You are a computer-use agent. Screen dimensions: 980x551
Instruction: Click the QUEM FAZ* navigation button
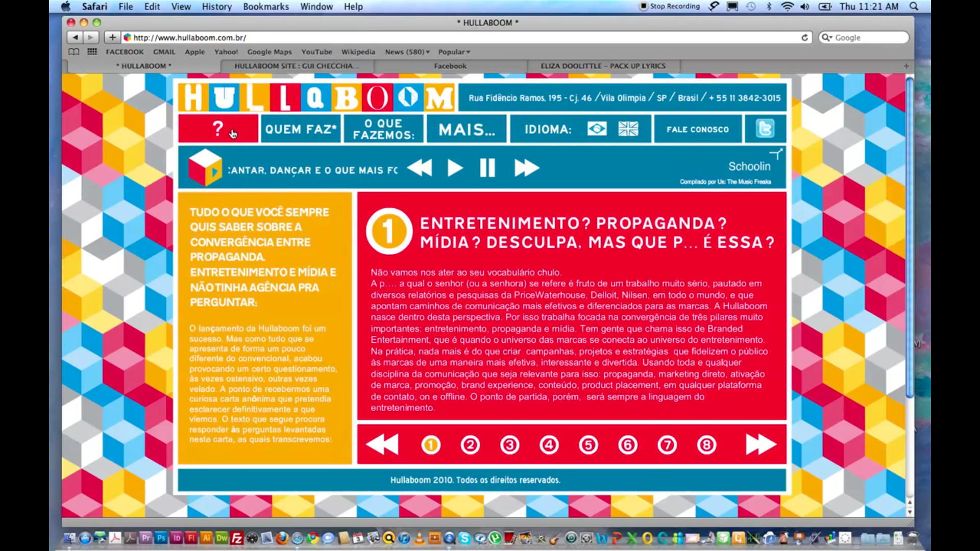[301, 129]
